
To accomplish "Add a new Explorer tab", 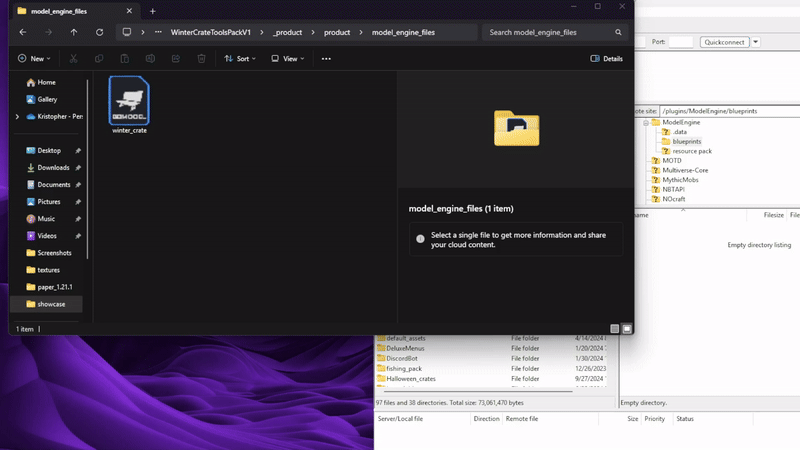I will click(x=153, y=10).
